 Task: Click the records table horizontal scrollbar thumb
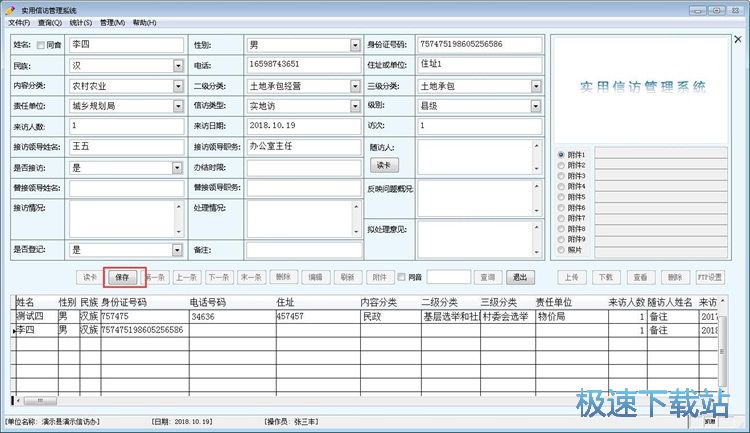40,400
